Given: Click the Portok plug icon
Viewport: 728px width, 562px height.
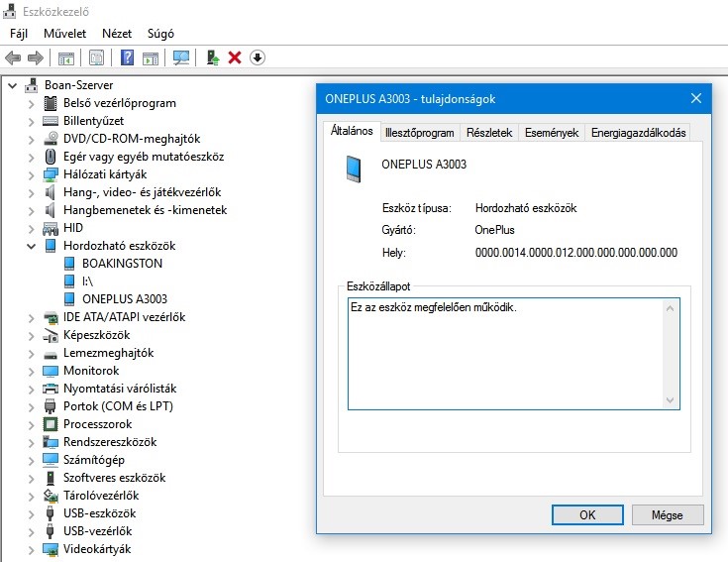Looking at the screenshot, I should (51, 406).
